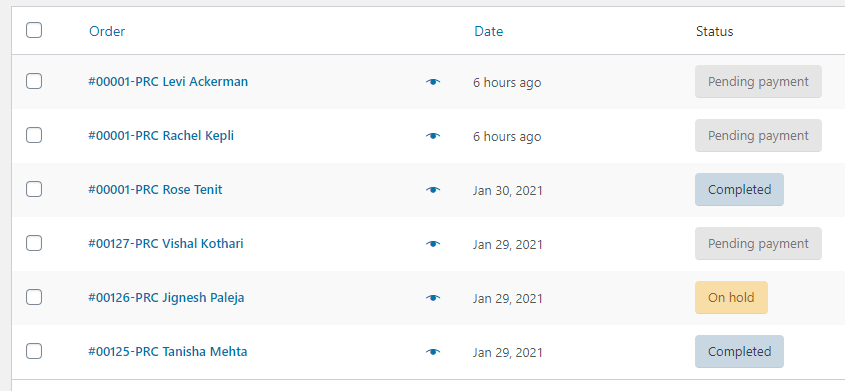Preview Levi Ackerman order with eye icon
845x391 pixels.
point(433,82)
